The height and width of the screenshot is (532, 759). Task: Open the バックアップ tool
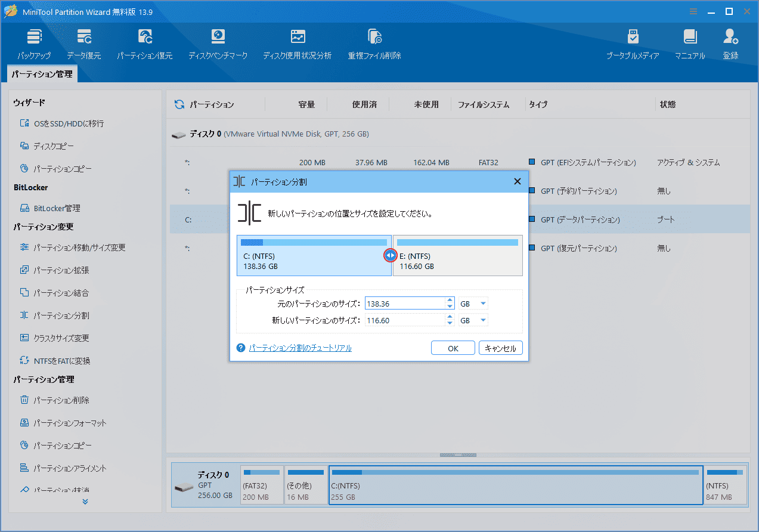pos(34,44)
